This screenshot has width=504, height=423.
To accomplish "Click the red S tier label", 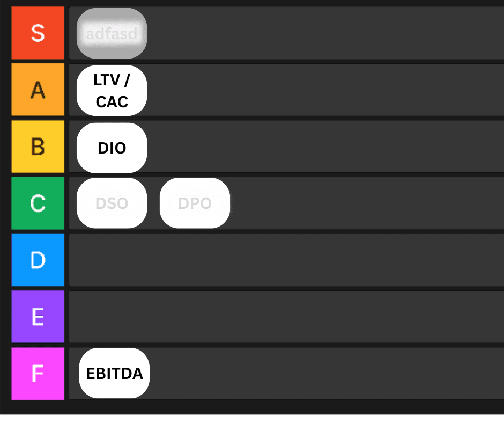I will (38, 33).
